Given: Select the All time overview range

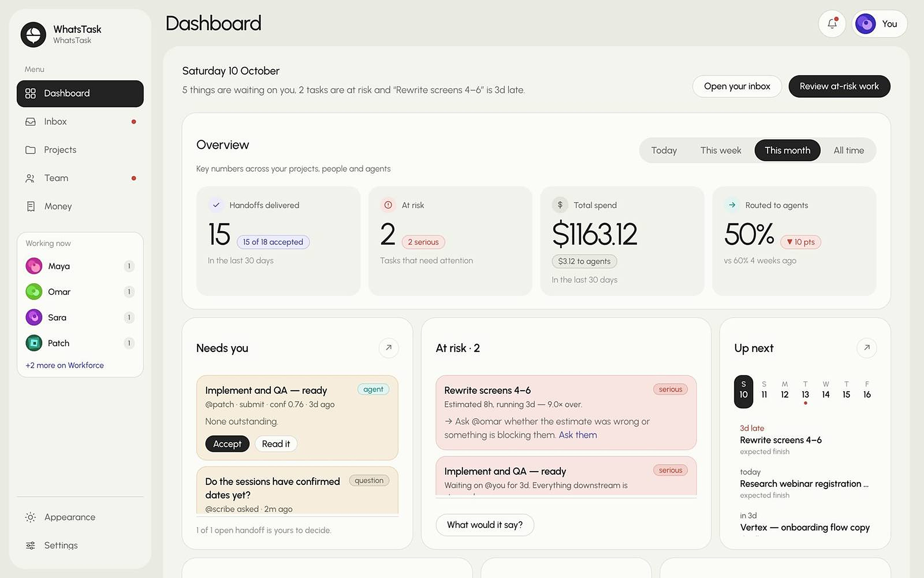Looking at the screenshot, I should point(849,150).
